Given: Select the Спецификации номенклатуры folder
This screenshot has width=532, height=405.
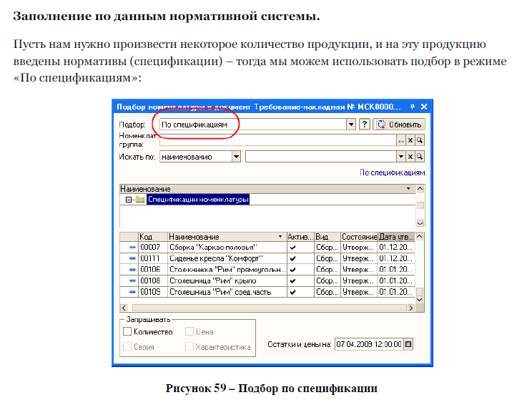Looking at the screenshot, I should [x=198, y=199].
